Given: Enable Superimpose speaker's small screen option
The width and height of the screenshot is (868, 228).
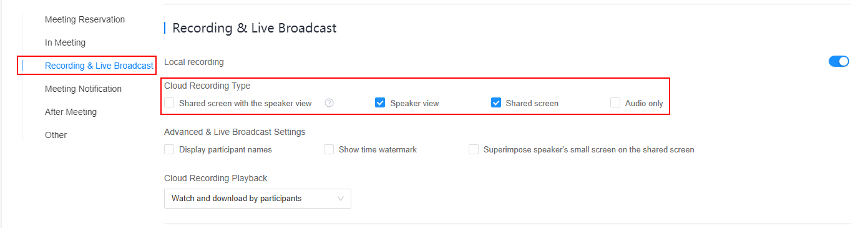Looking at the screenshot, I should click(474, 149).
